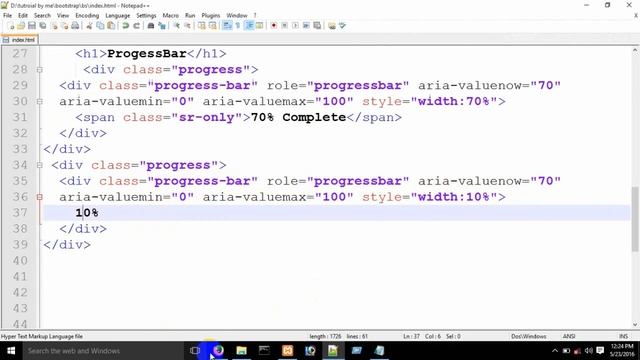Click the scroll up arrow of editor
640x360 pixels.
click(x=635, y=50)
